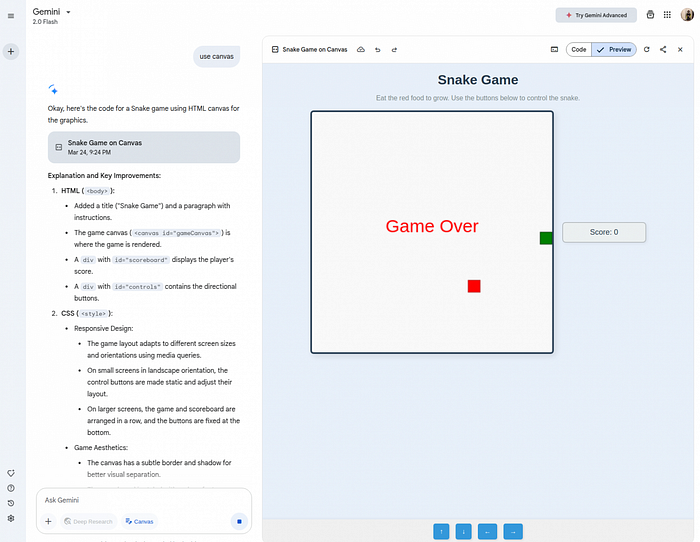Click the Gemini sparkle response icon
This screenshot has width=700, height=542.
[x=53, y=89]
